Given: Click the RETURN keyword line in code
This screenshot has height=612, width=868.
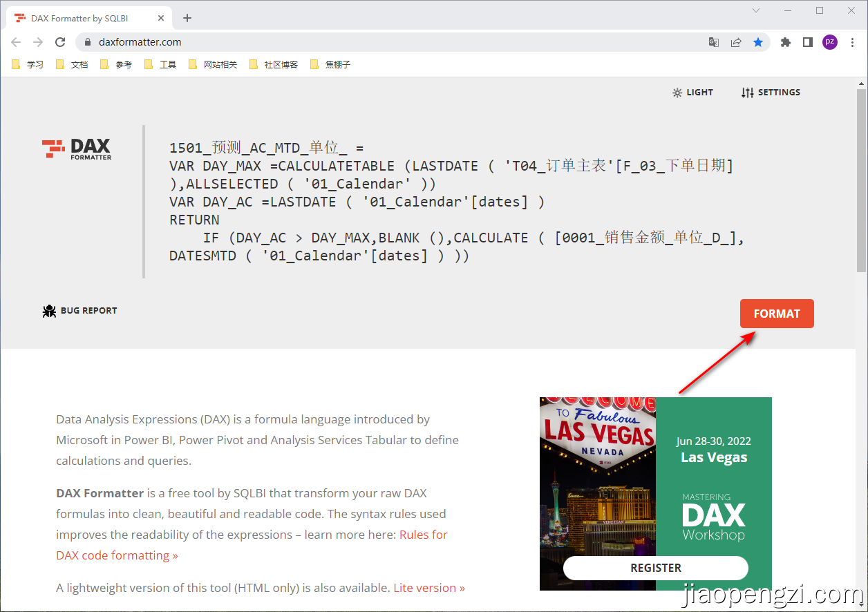Looking at the screenshot, I should click(x=194, y=220).
